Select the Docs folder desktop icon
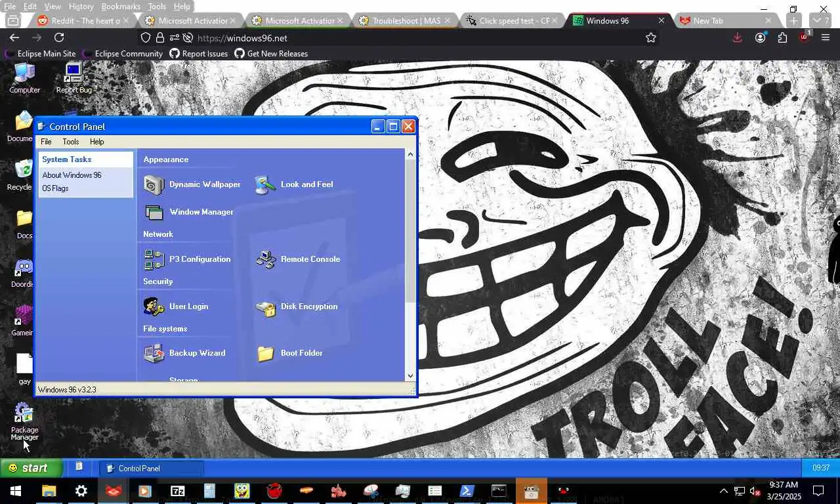The height and width of the screenshot is (504, 840). click(24, 224)
